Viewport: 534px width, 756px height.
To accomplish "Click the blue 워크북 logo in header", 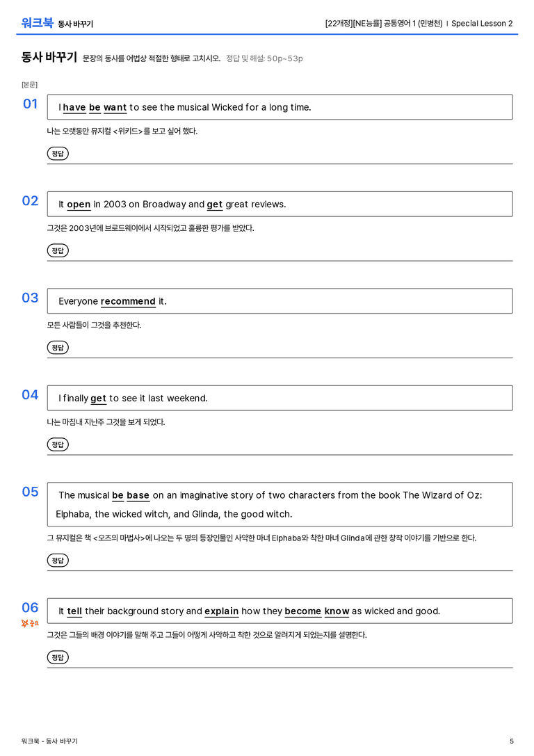I will click(37, 23).
